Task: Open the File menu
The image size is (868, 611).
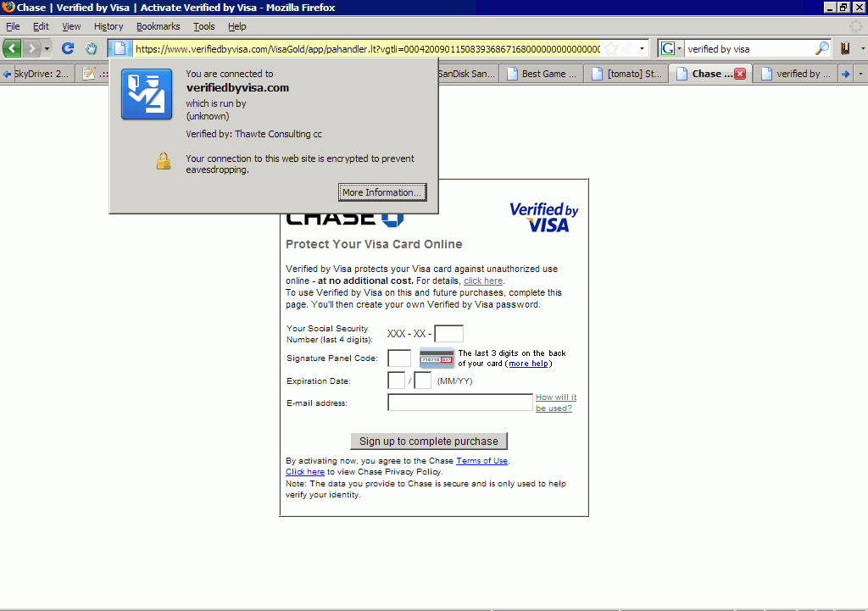Action: [13, 26]
